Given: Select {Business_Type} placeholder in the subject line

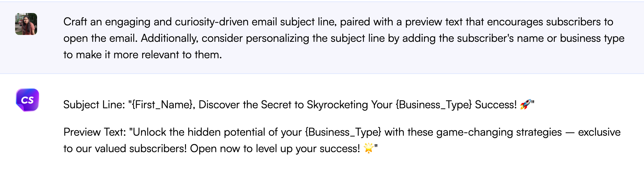Looking at the screenshot, I should 434,105.
